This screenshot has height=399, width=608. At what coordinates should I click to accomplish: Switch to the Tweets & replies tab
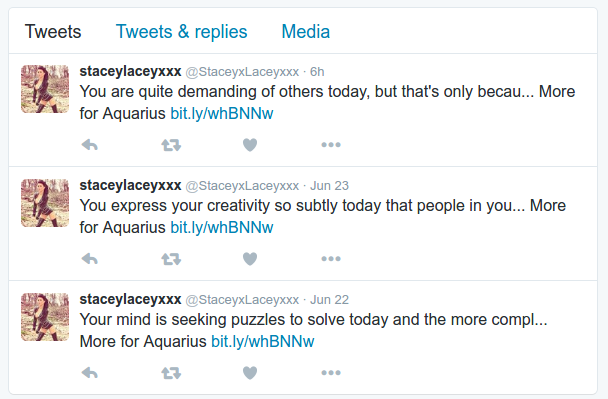pos(181,32)
